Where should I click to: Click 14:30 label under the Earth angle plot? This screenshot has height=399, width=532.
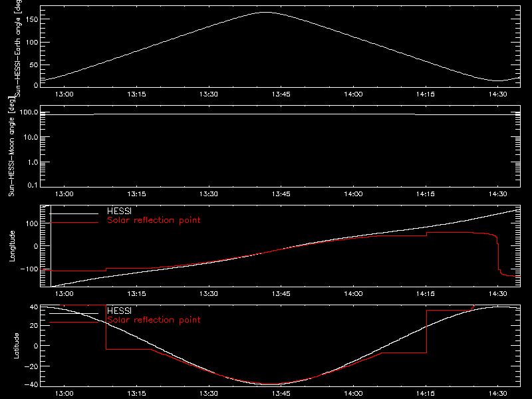coord(497,94)
